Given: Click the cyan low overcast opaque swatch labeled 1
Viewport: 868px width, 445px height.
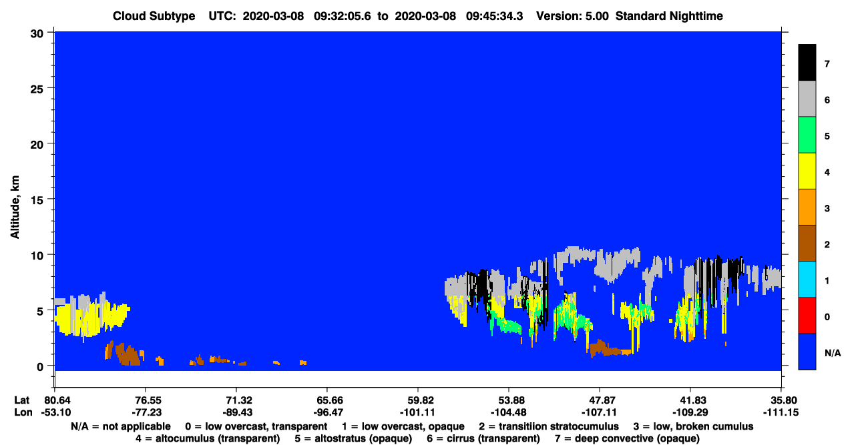Looking at the screenshot, I should 807,280.
